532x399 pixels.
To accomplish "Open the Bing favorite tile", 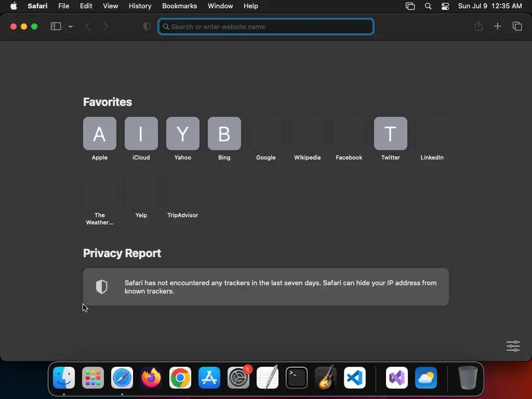I will tap(224, 134).
